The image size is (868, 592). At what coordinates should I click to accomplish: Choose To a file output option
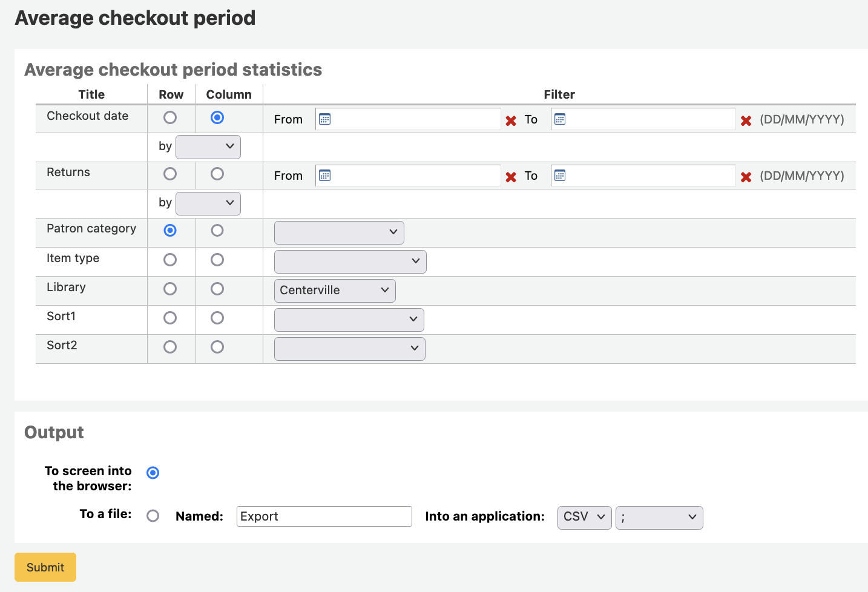point(153,516)
